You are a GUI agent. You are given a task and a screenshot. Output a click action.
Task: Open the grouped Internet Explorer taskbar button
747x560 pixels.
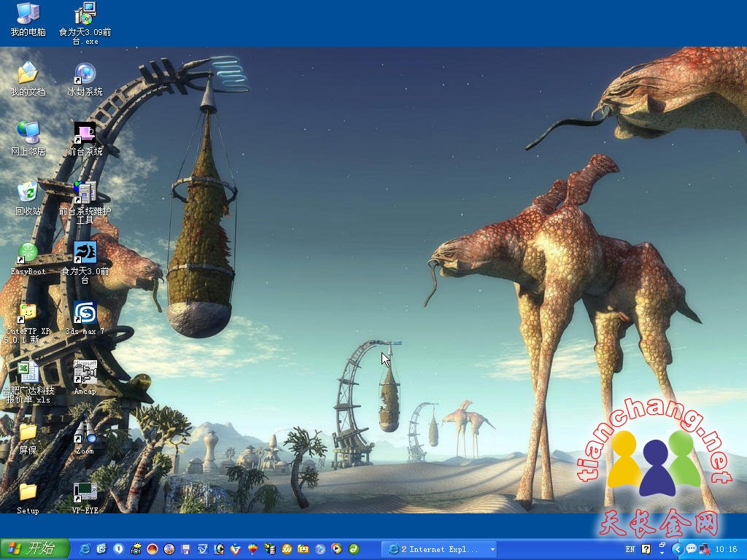(438, 550)
